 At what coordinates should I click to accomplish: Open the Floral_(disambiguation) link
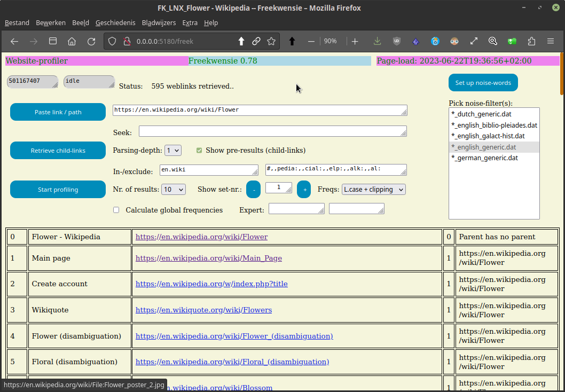tap(232, 362)
